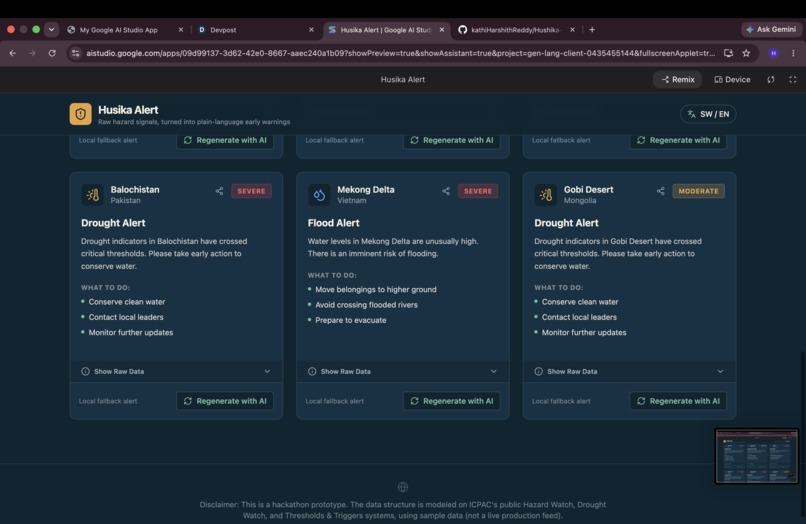Open a new browser tab with plus

coord(592,30)
